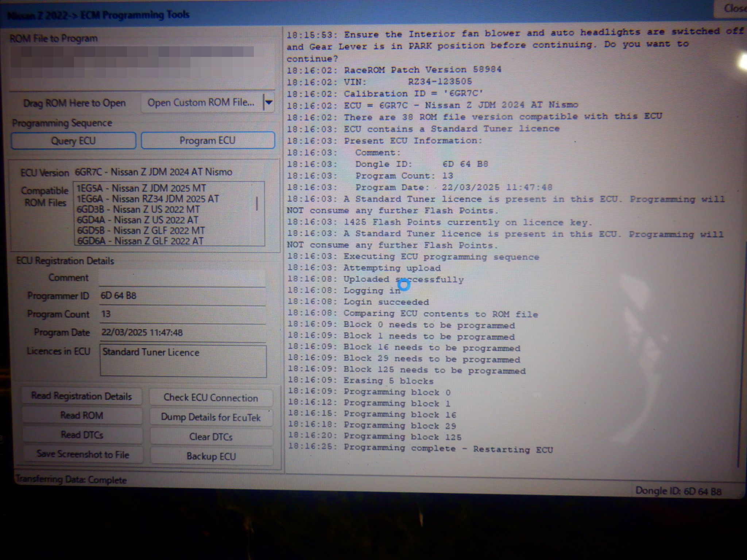Screen dimensions: 747x560
Task: Click Save Screenshot to File
Action: (x=83, y=455)
